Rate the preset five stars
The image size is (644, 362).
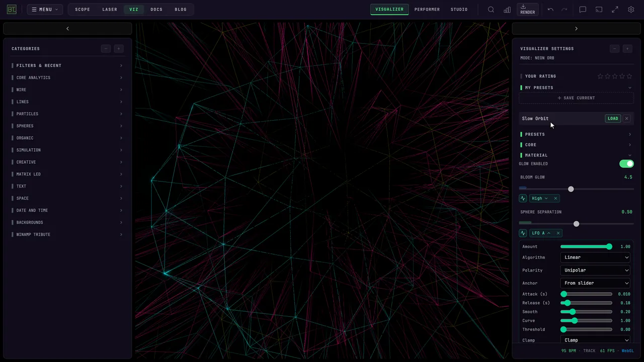pos(629,76)
